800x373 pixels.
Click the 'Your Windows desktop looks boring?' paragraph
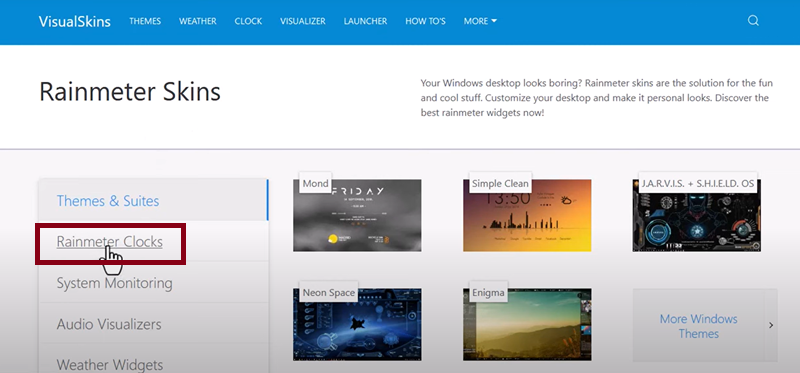[597, 97]
